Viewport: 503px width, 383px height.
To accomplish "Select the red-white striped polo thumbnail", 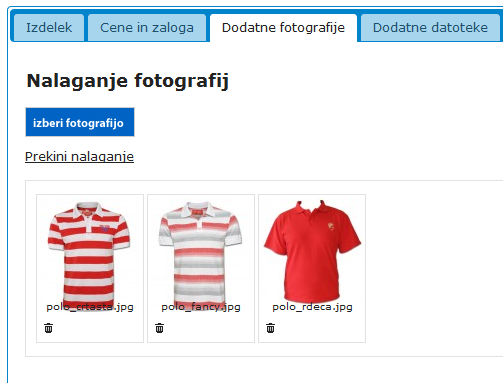I will [x=89, y=252].
